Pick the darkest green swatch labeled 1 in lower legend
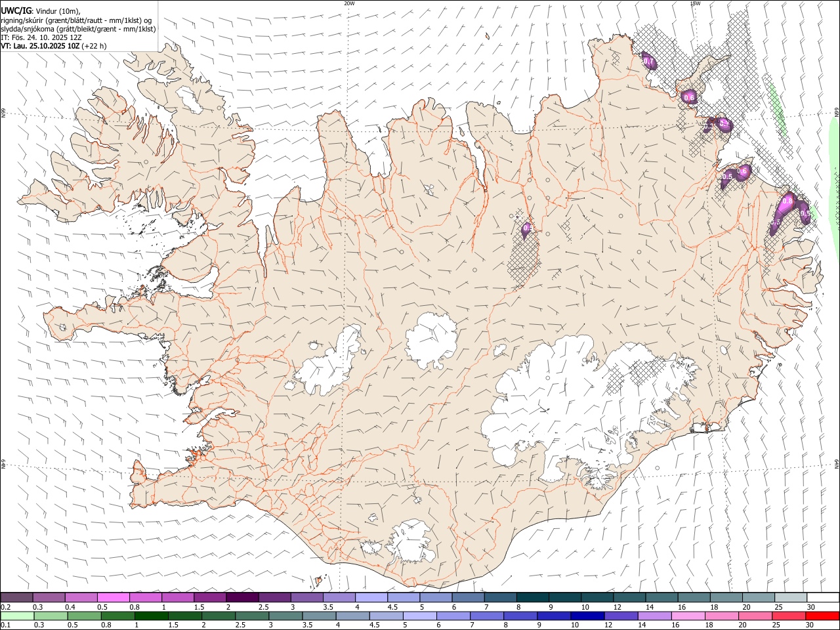 (x=151, y=616)
